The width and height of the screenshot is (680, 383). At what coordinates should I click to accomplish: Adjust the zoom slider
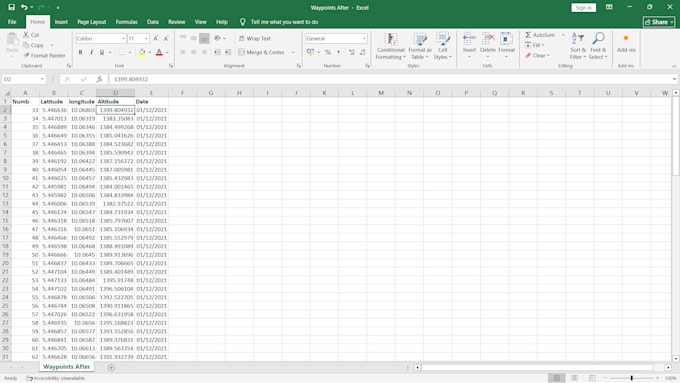[x=631, y=378]
